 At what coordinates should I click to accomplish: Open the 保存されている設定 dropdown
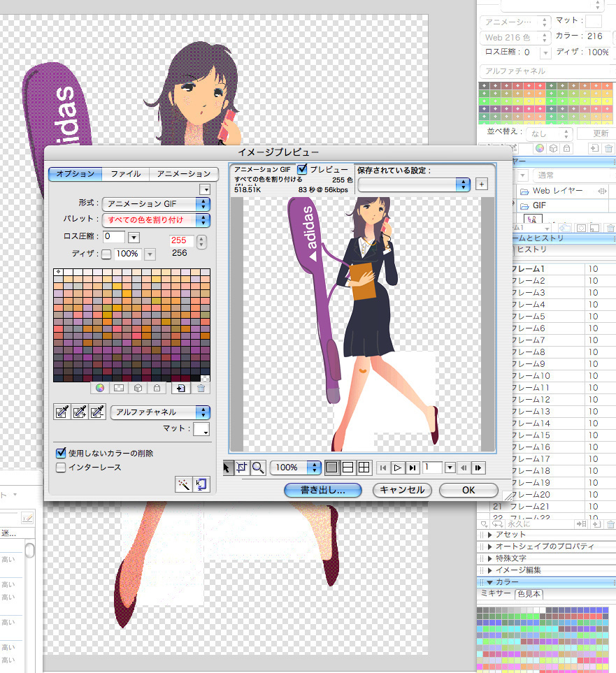pos(414,184)
